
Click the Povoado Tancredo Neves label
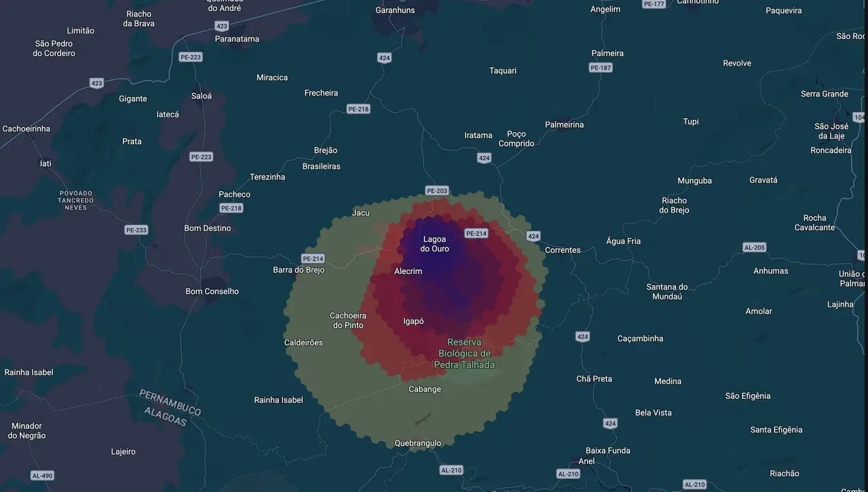pyautogui.click(x=76, y=200)
